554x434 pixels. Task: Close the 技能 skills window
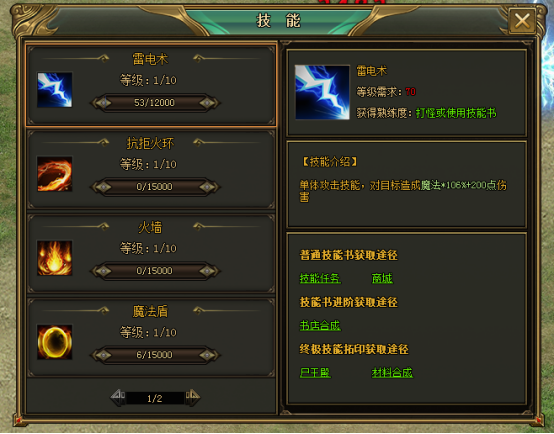522,21
